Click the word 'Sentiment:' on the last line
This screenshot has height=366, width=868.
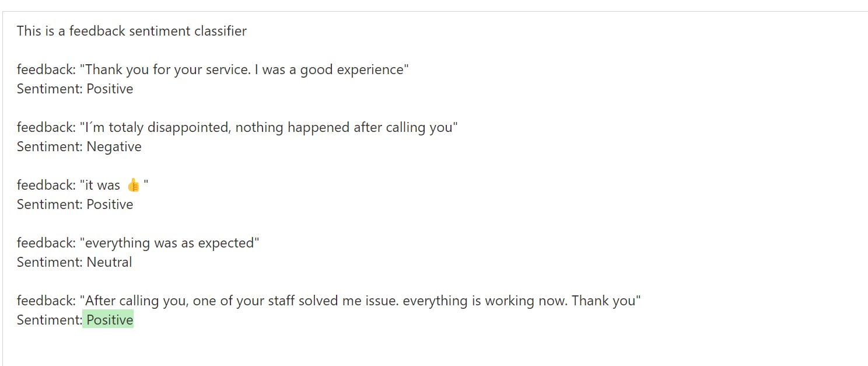[50, 320]
